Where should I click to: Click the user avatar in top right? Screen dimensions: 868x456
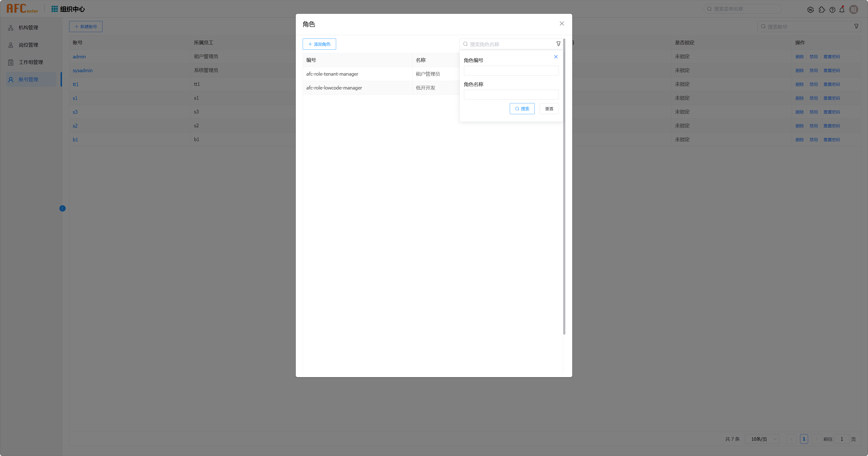tap(853, 9)
